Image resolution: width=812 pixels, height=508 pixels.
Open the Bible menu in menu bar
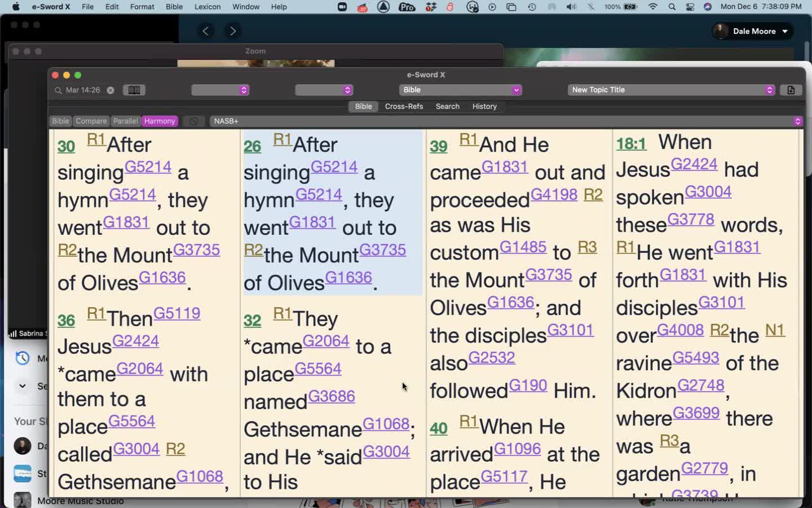(174, 7)
